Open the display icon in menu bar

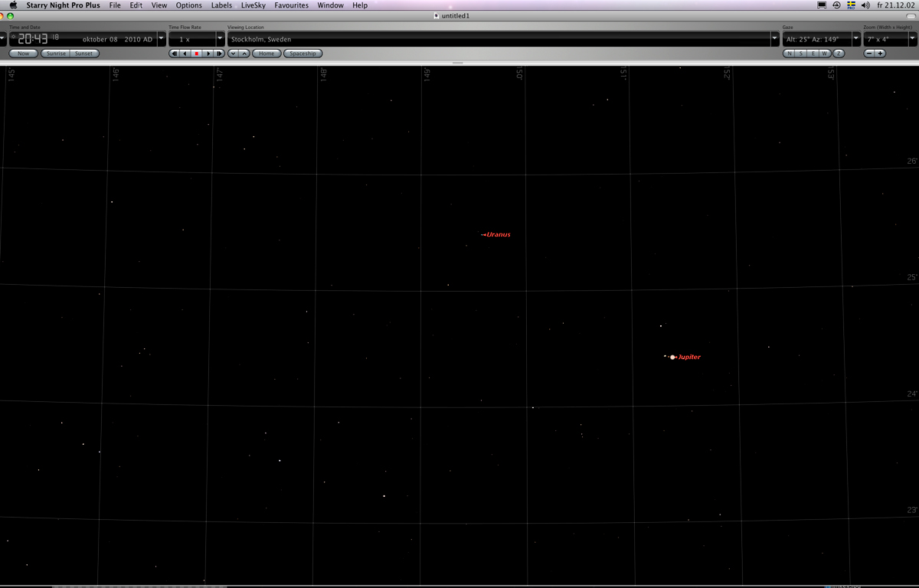(822, 5)
